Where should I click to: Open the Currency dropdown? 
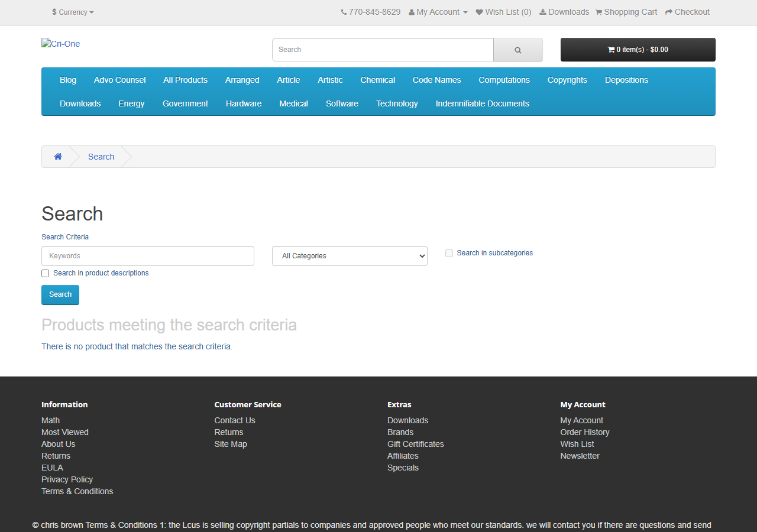pos(73,12)
